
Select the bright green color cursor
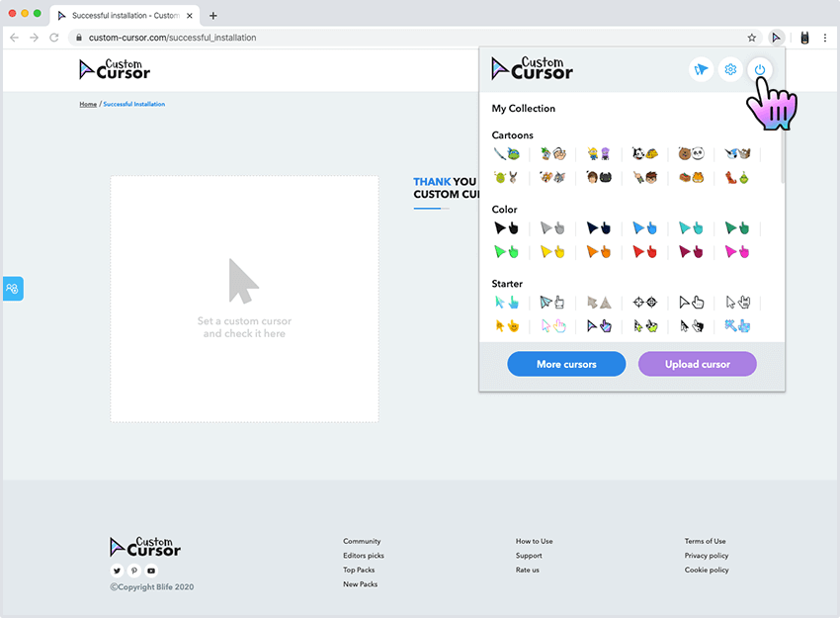[506, 252]
